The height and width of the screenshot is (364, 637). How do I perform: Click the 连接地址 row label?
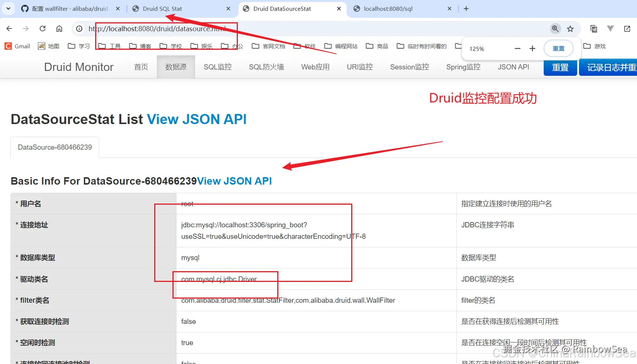coord(34,225)
